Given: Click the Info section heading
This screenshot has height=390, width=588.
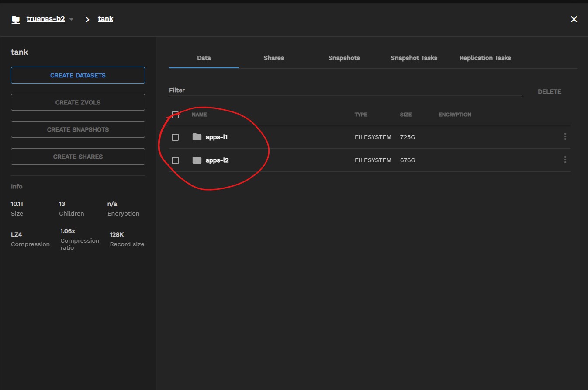Looking at the screenshot, I should (17, 186).
